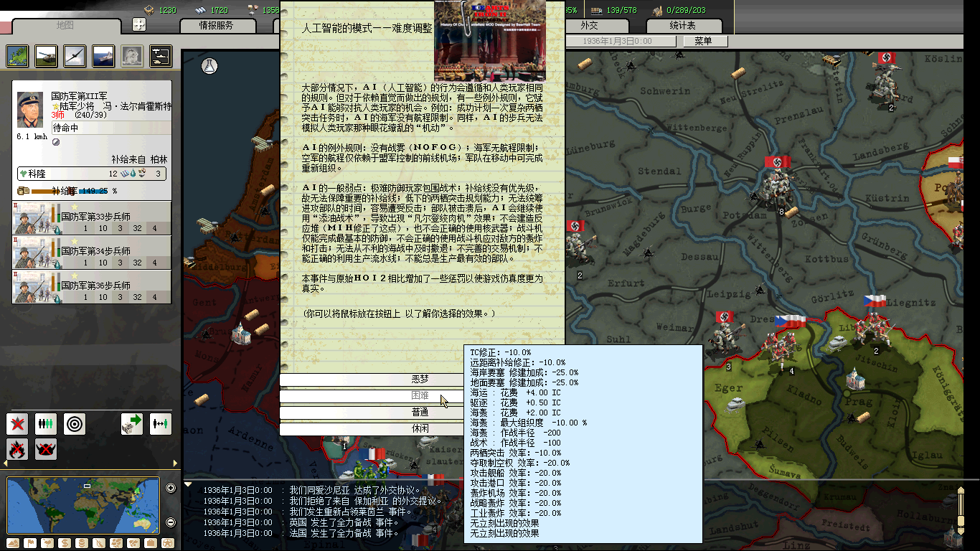
Task: Click log entry 英国 发生了全力备战 事件
Action: coord(344,523)
